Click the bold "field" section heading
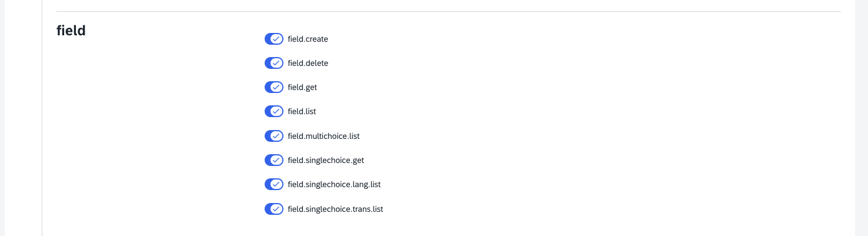Image resolution: width=868 pixels, height=236 pixels. (71, 31)
